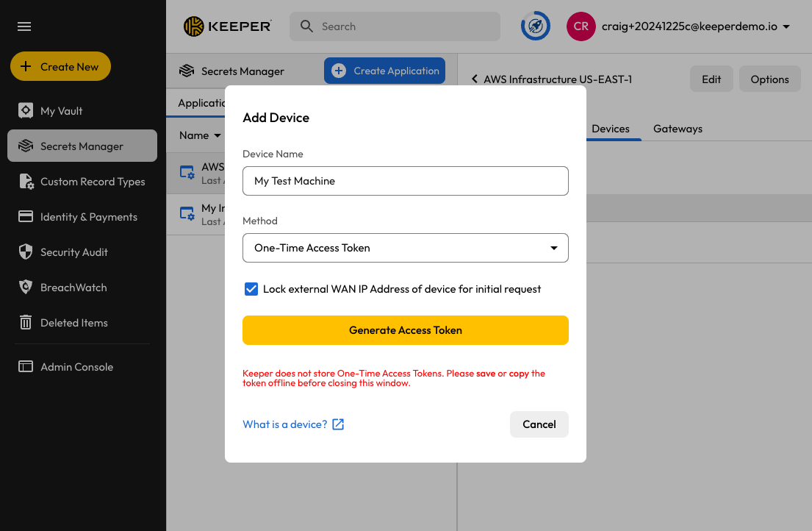Image resolution: width=812 pixels, height=531 pixels.
Task: Open Identity & Payments in sidebar
Action: tap(88, 217)
